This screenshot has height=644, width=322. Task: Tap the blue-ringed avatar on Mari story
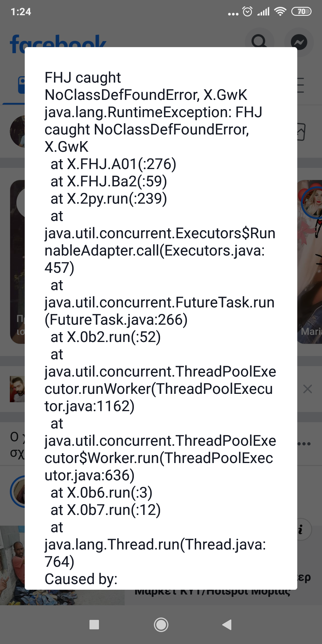[x=312, y=202]
